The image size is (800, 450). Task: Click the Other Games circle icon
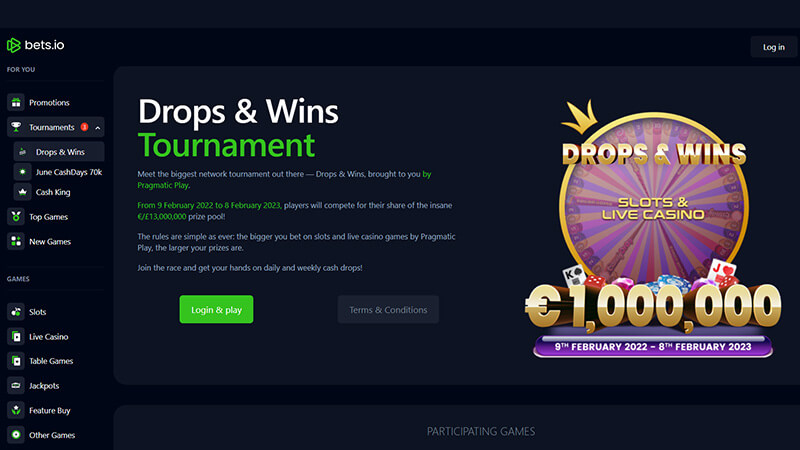16,435
